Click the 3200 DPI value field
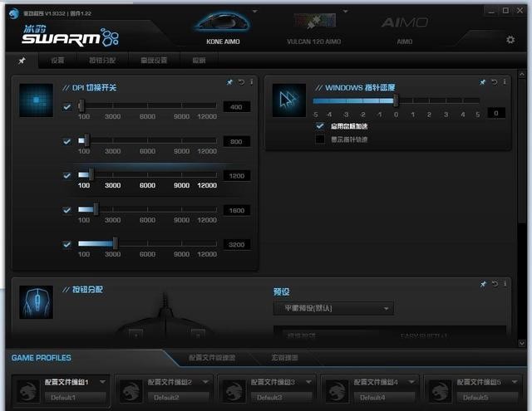 tap(236, 245)
